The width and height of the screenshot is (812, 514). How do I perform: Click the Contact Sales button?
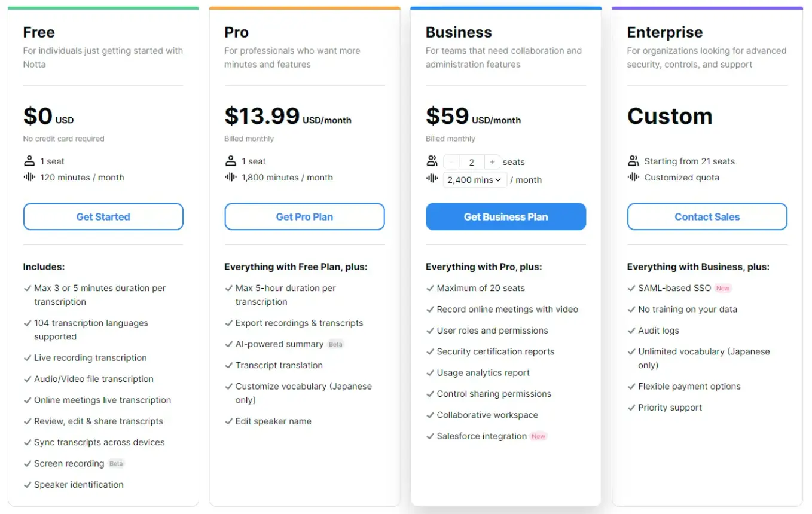707,216
